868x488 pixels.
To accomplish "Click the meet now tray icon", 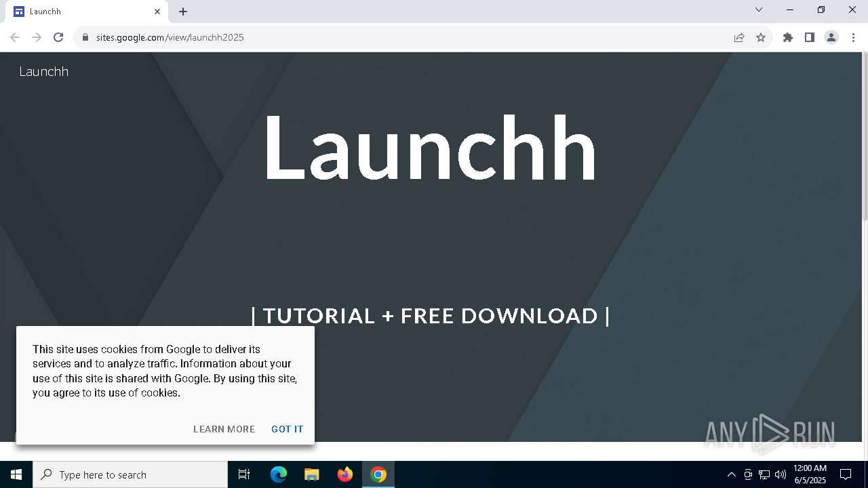I will (x=748, y=474).
